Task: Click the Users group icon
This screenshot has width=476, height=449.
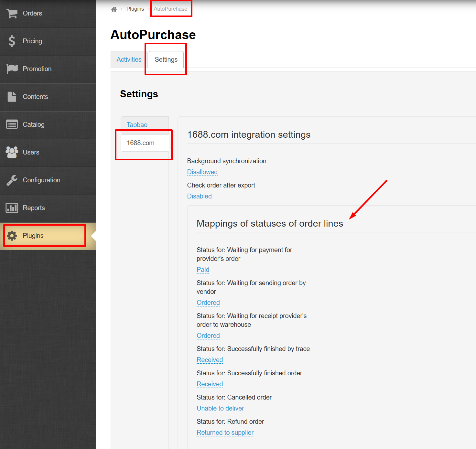Action: coord(12,152)
